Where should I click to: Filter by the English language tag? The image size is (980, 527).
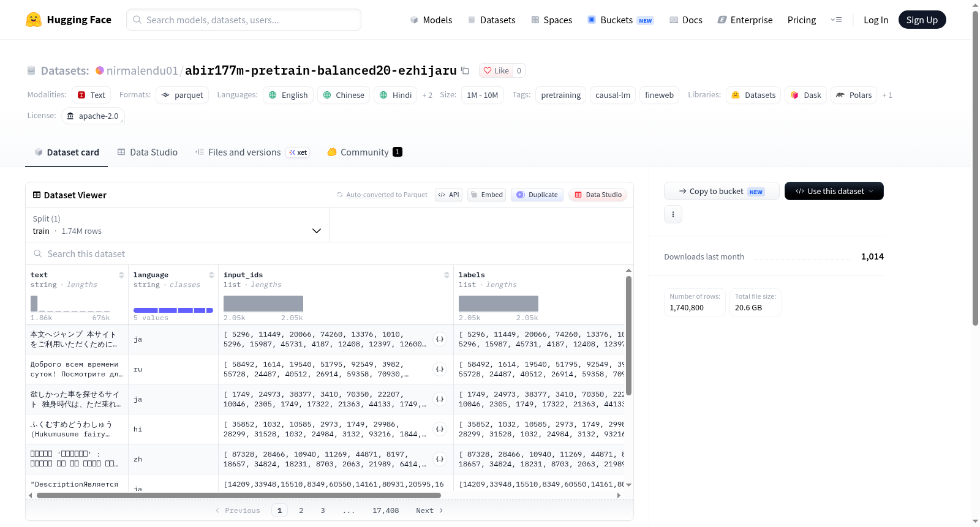288,95
